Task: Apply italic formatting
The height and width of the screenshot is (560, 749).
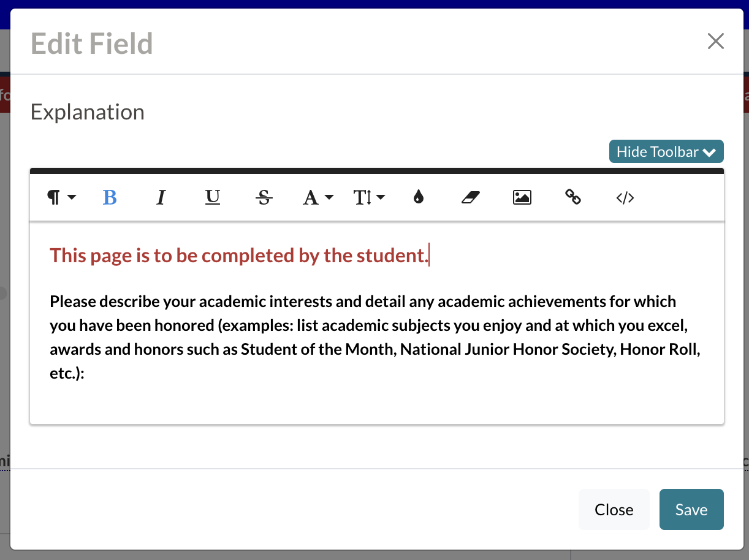Action: coord(161,197)
